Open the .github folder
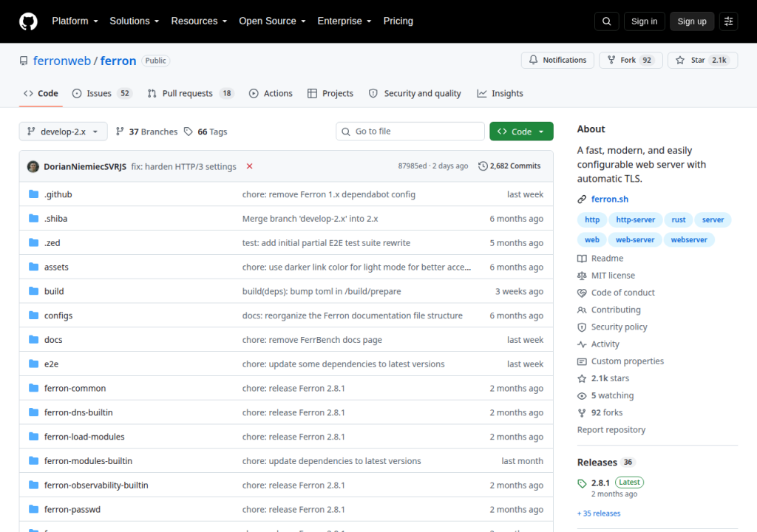757x532 pixels. 58,194
